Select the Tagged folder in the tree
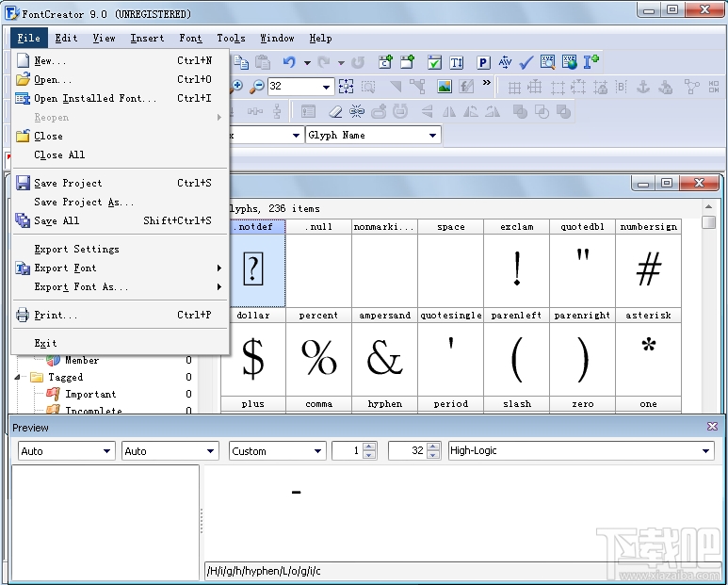The image size is (728, 585). tap(65, 377)
